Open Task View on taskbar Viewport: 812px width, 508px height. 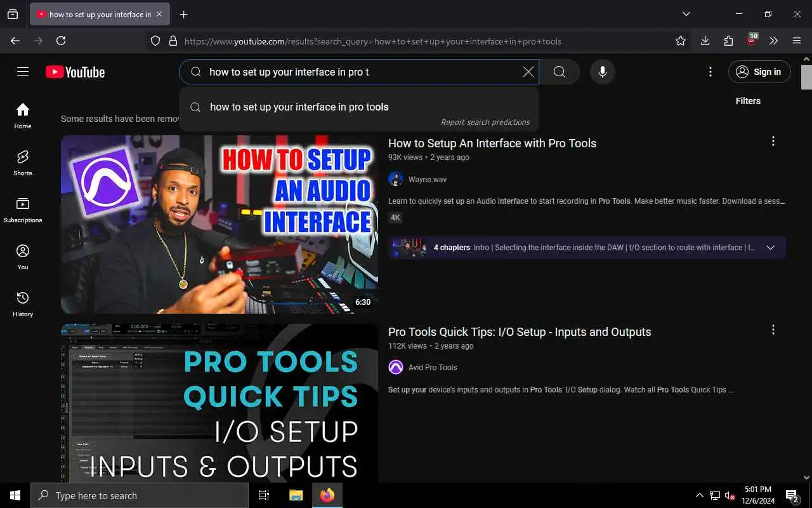pyautogui.click(x=264, y=495)
